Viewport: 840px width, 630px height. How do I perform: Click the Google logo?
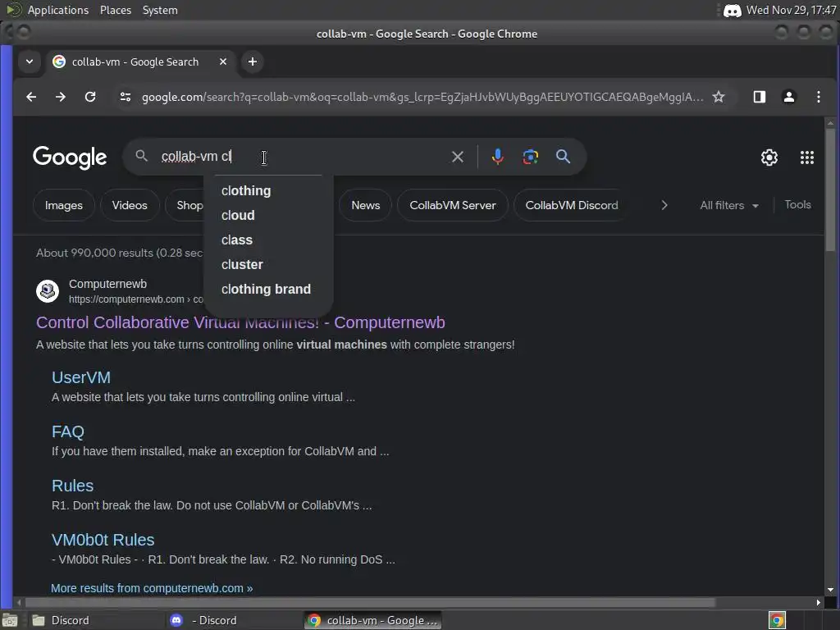pyautogui.click(x=70, y=157)
